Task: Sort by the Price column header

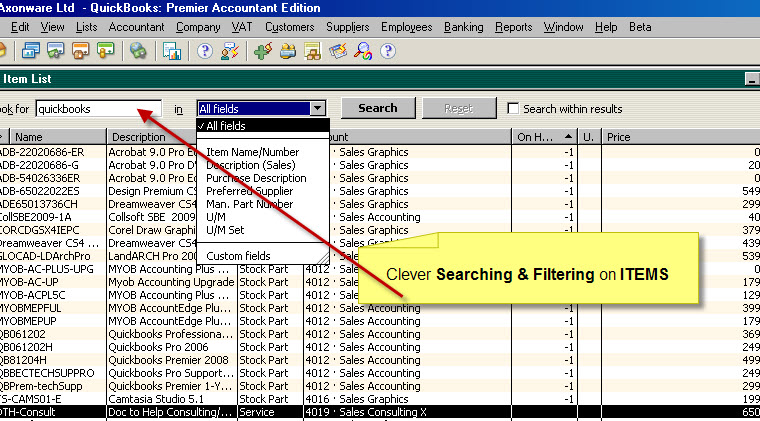Action: click(x=681, y=137)
